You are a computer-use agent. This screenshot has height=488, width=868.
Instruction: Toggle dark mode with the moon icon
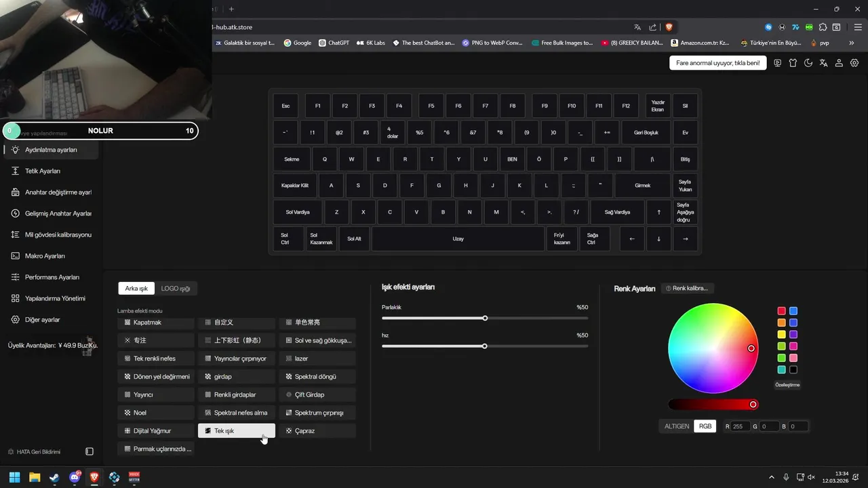[x=808, y=63]
